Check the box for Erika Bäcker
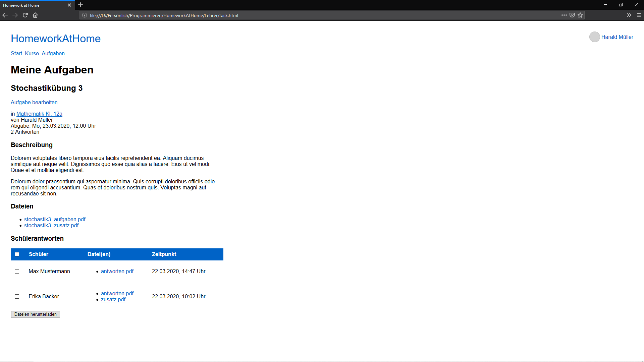644x362 pixels. 17,297
